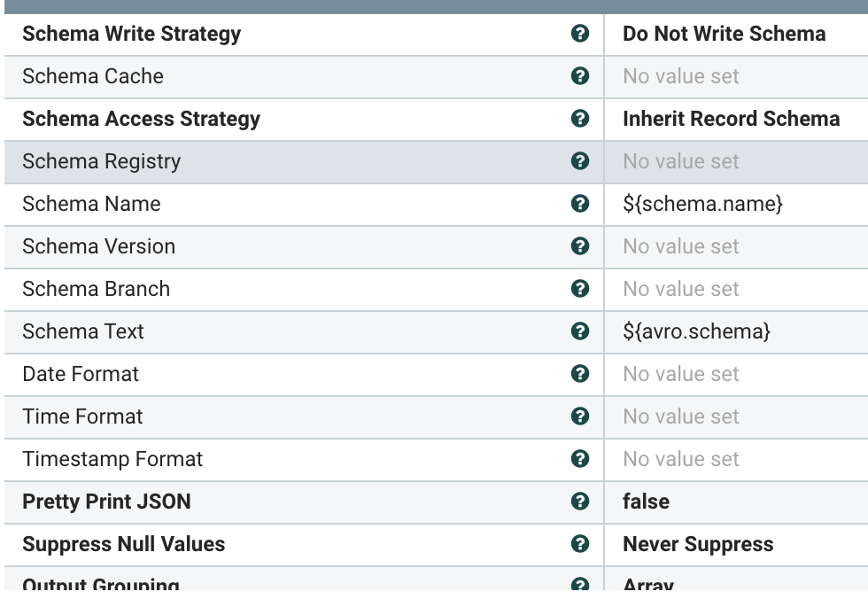
Task: Click the Pretty Print JSON false value
Action: coord(646,502)
